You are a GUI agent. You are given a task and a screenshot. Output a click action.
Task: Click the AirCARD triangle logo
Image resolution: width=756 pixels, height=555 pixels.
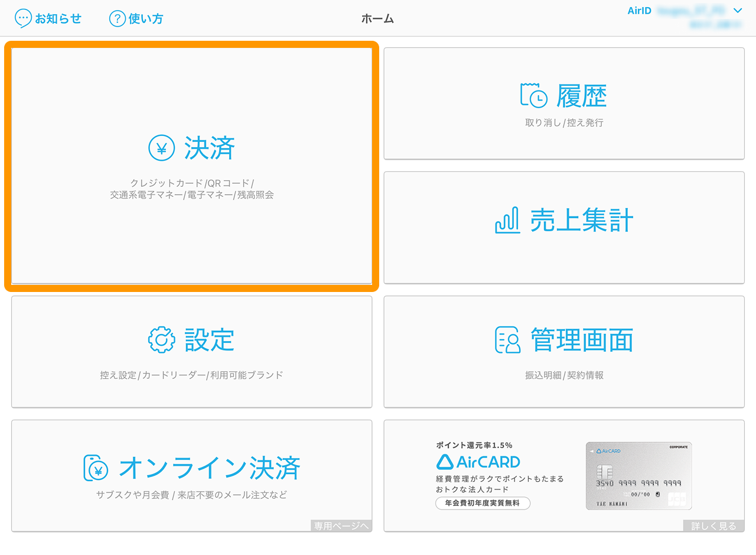(444, 462)
